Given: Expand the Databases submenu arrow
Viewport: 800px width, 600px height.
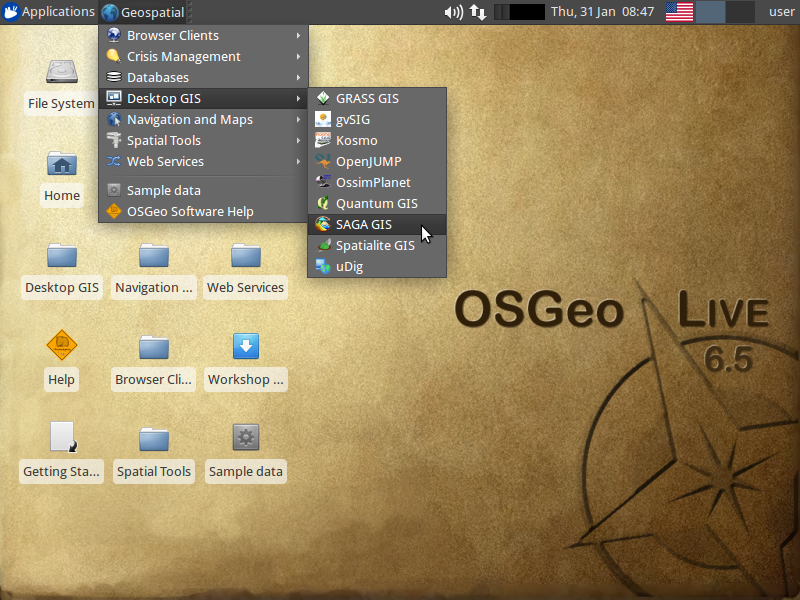Looking at the screenshot, I should pos(298,78).
